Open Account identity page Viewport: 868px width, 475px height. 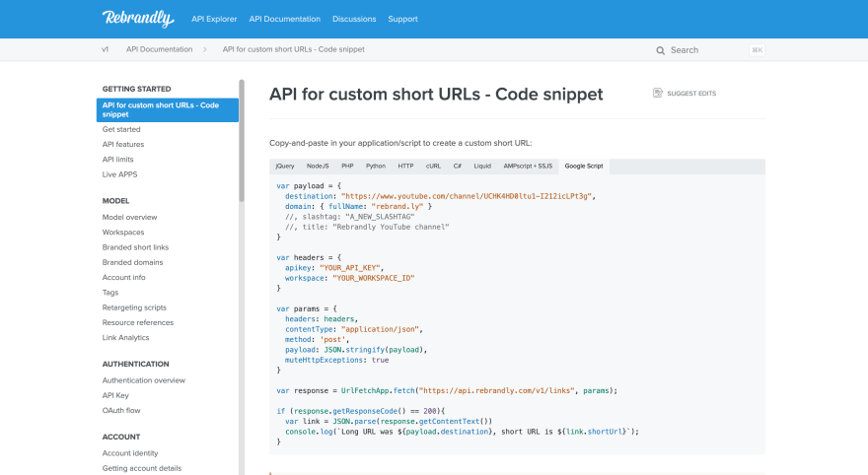click(x=130, y=453)
